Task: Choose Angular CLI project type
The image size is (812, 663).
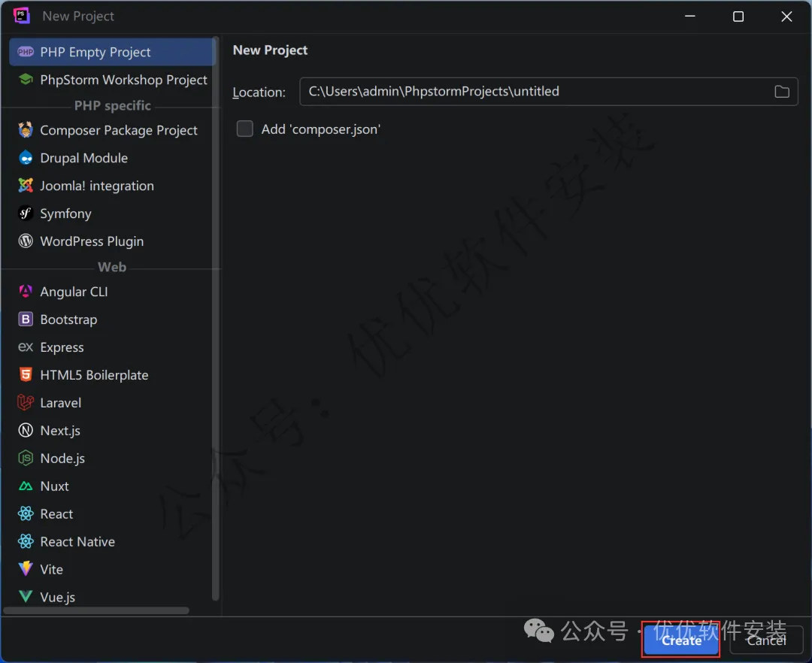Action: click(x=112, y=292)
